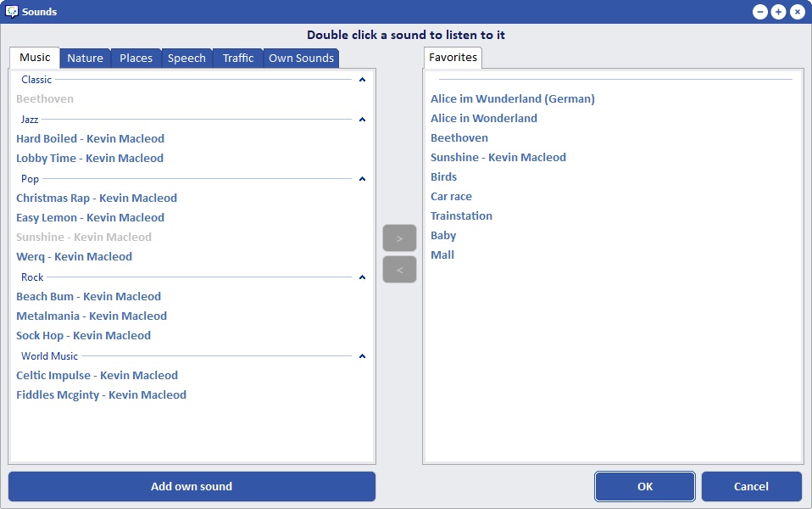Viewport: 812px width, 509px height.
Task: Switch to the Nature tab
Action: [85, 59]
